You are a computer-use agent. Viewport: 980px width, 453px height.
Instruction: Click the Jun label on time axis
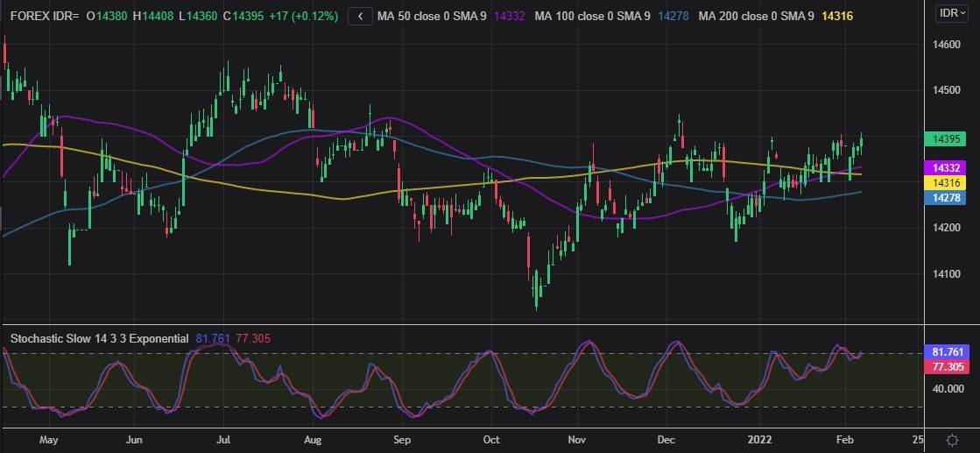point(135,439)
